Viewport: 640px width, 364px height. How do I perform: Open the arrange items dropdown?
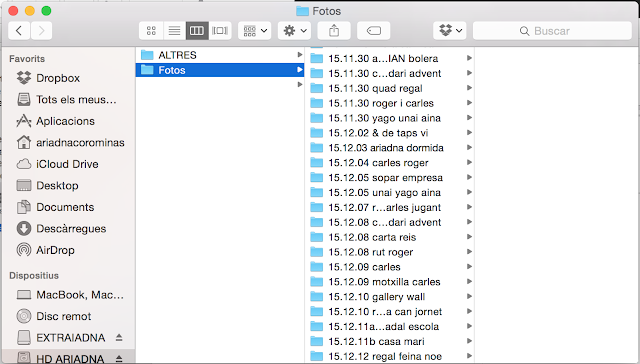click(x=255, y=31)
